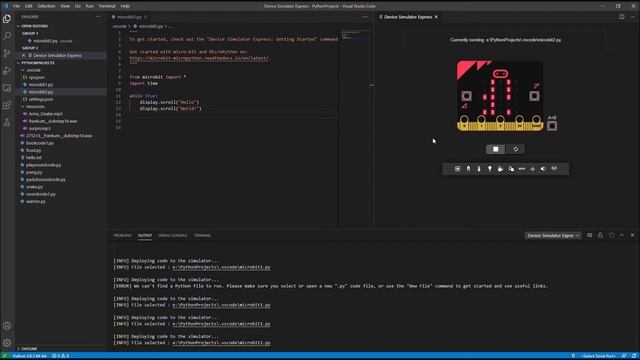Open more actions for the microbit2.py editor group
Viewport: 640px width, 360px height.
[x=365, y=17]
